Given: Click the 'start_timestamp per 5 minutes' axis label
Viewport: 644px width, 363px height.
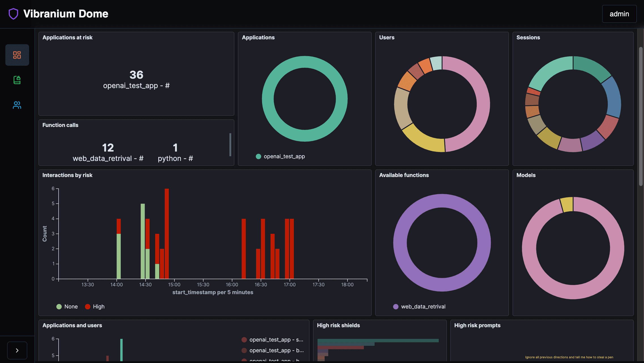Looking at the screenshot, I should [x=212, y=292].
